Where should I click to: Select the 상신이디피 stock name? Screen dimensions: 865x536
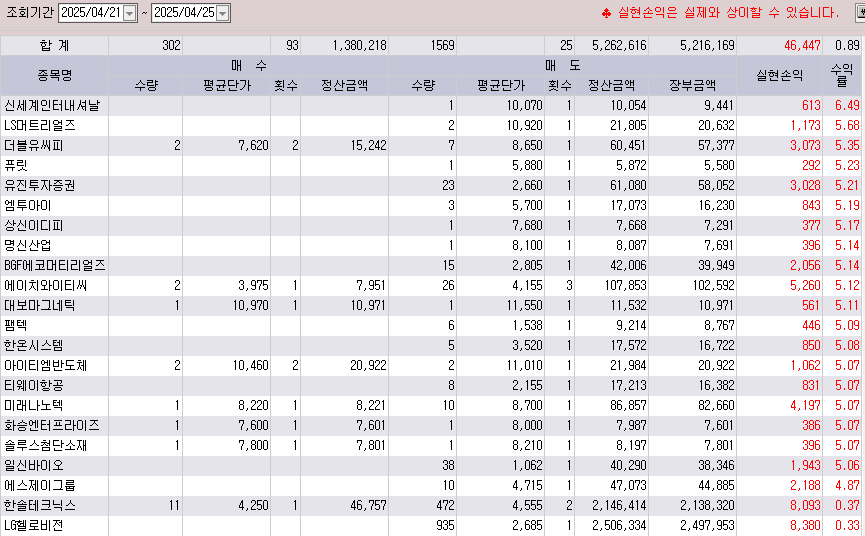34,226
